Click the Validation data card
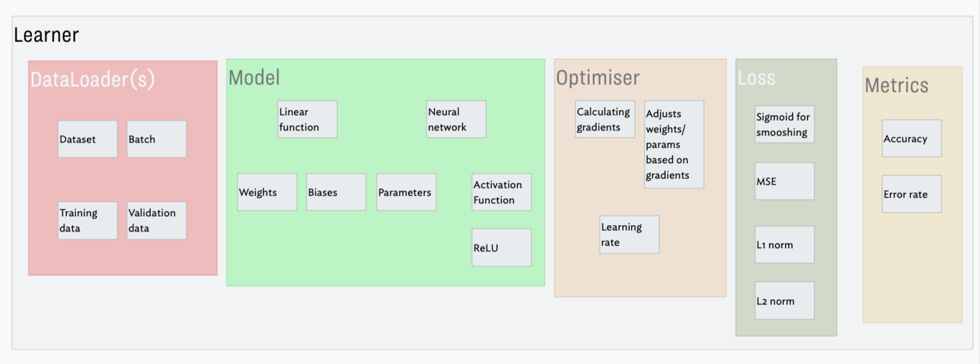The width and height of the screenshot is (980, 364). [x=157, y=221]
